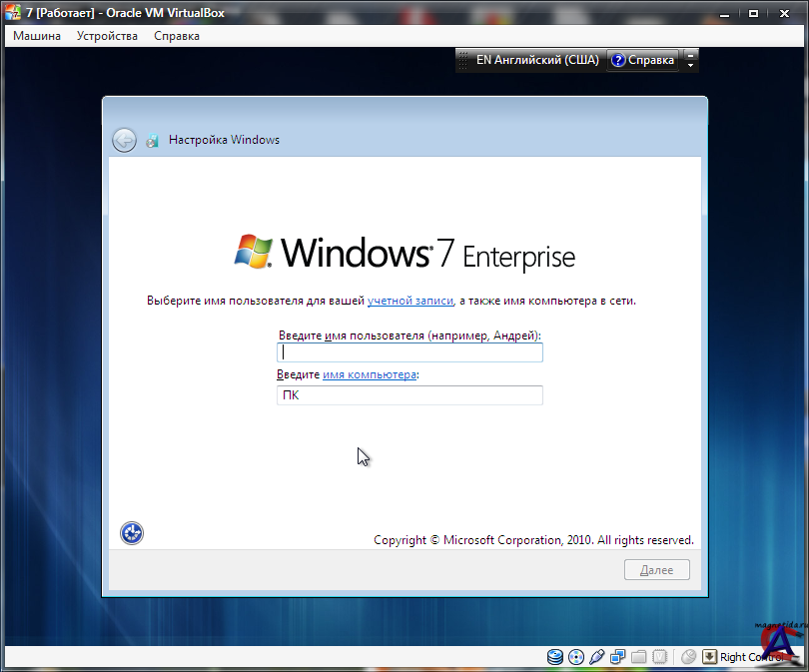Open the optical disc status icon
The height and width of the screenshot is (672, 809).
pyautogui.click(x=576, y=657)
